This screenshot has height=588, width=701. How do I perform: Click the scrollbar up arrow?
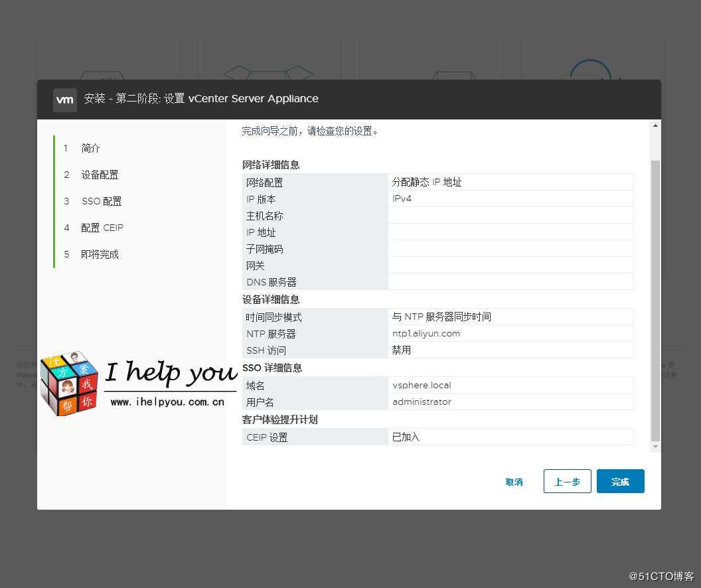(x=655, y=125)
